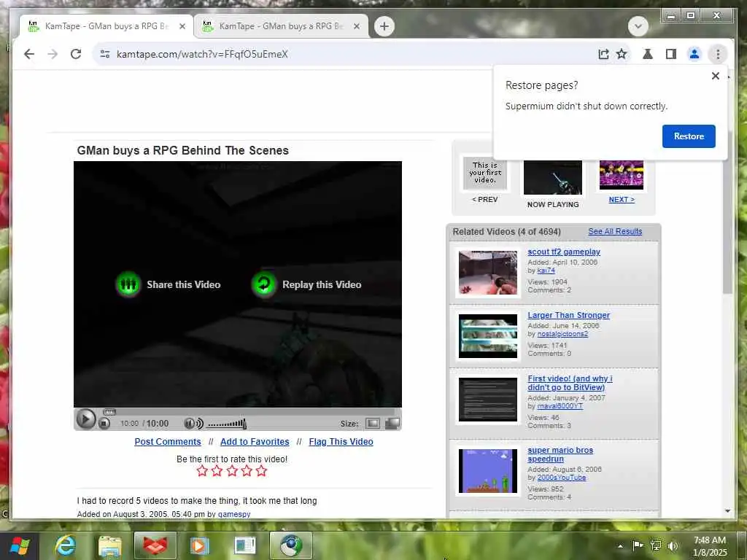Open the scout tf2 gameplay video link
The height and width of the screenshot is (560, 747).
pos(564,252)
